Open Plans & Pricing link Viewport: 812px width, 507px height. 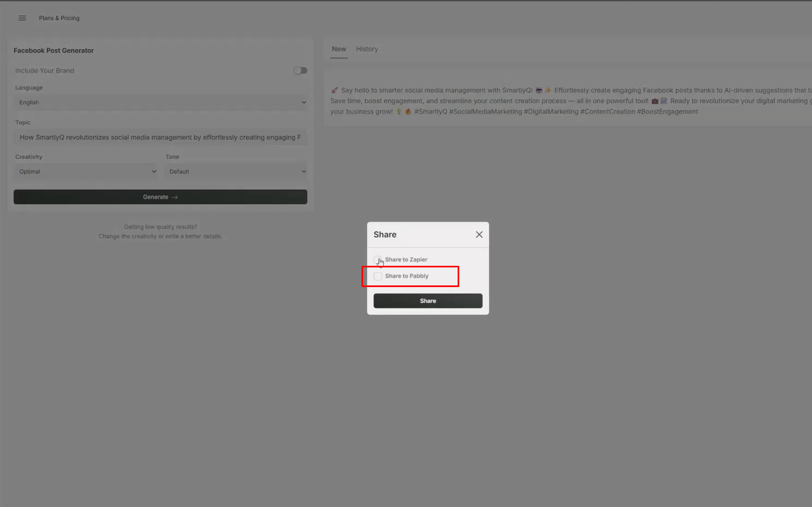59,18
